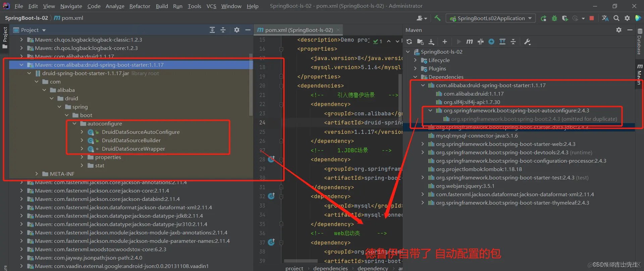644x271 pixels.
Task: Run with Coverage using the shield icon
Action: pyautogui.click(x=565, y=18)
